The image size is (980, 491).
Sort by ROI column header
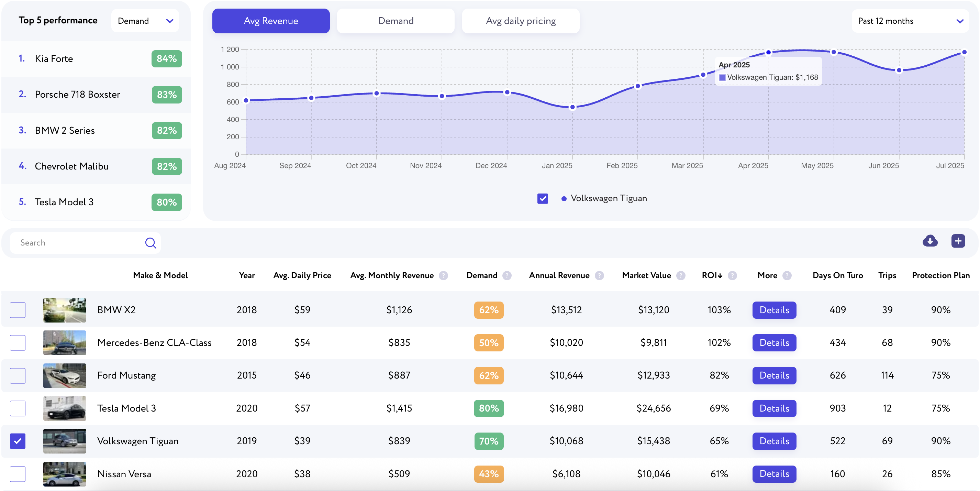(x=712, y=275)
